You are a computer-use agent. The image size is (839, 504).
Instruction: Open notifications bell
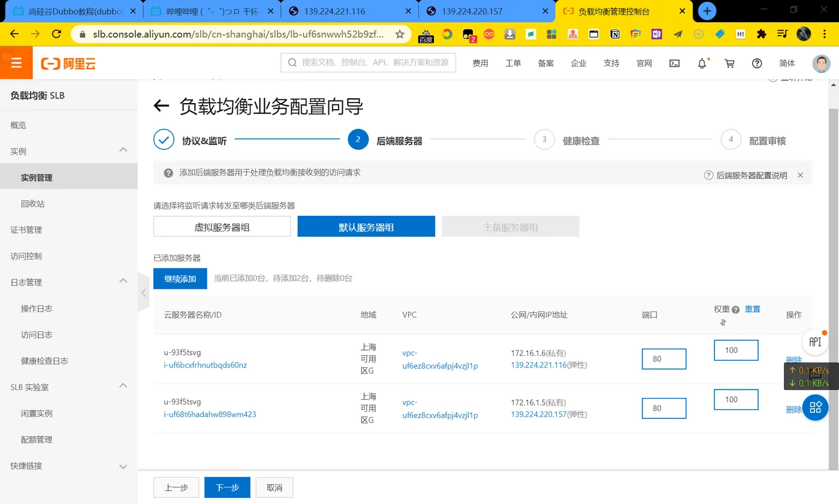coord(702,63)
